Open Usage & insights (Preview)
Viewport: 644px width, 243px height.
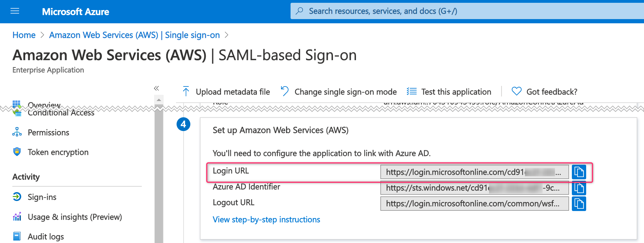click(75, 217)
